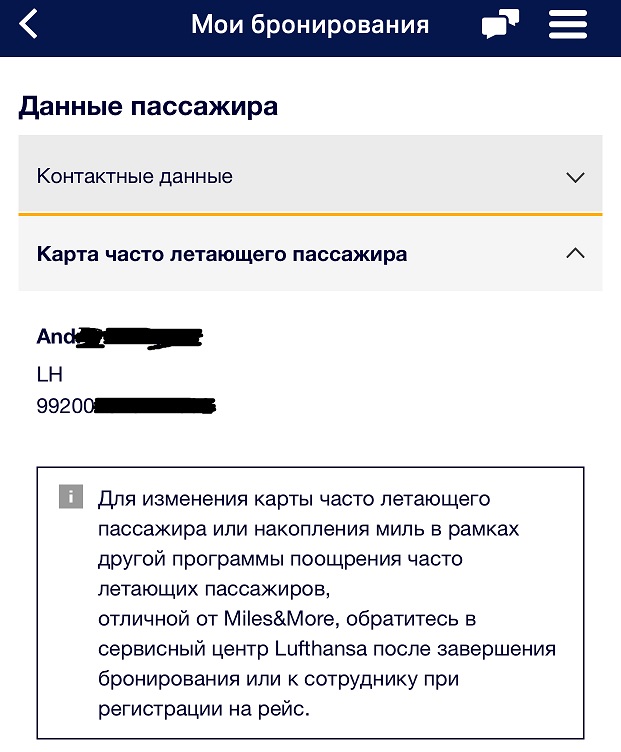Click the Данные пассажира heading
Screen dimensions: 621x752
pos(148,106)
